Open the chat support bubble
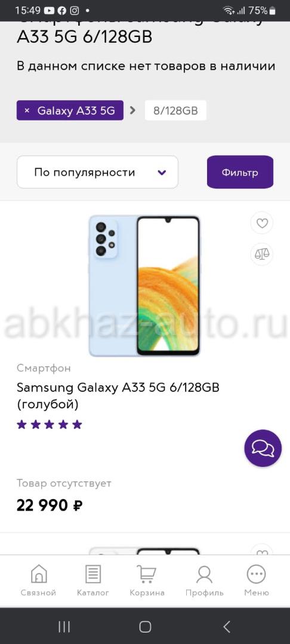Viewport: 290px width, 644px height. (263, 448)
